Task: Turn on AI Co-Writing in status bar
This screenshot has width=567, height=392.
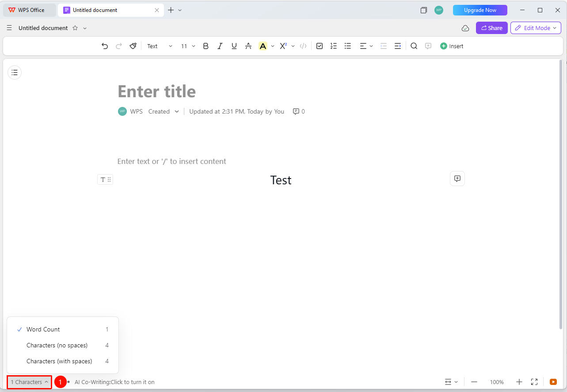Action: tap(114, 382)
